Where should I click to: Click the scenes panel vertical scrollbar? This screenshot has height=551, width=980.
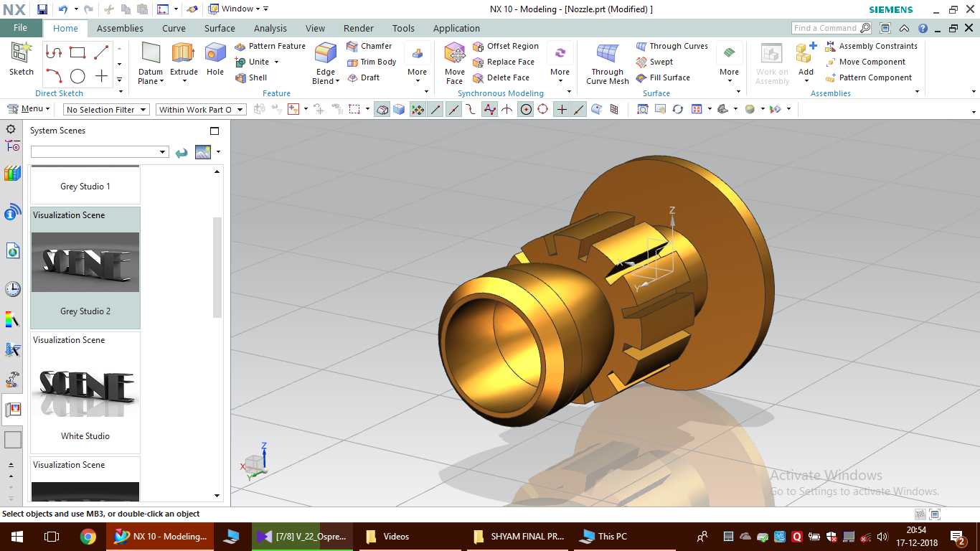(217, 267)
